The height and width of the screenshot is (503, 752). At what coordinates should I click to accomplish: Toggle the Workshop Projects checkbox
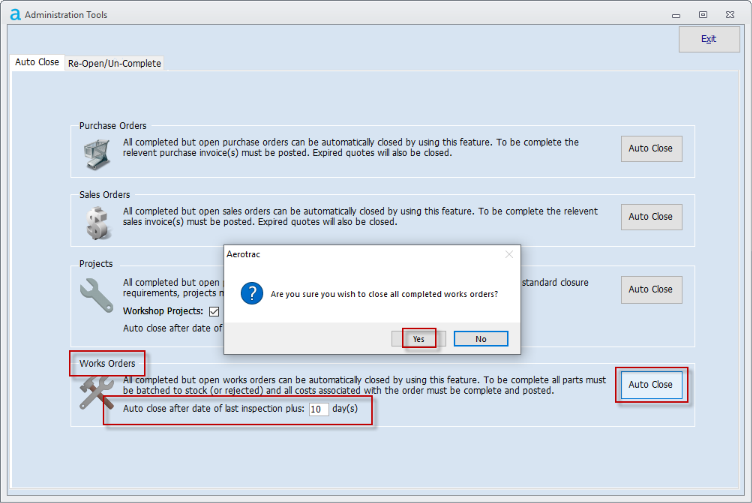(214, 311)
